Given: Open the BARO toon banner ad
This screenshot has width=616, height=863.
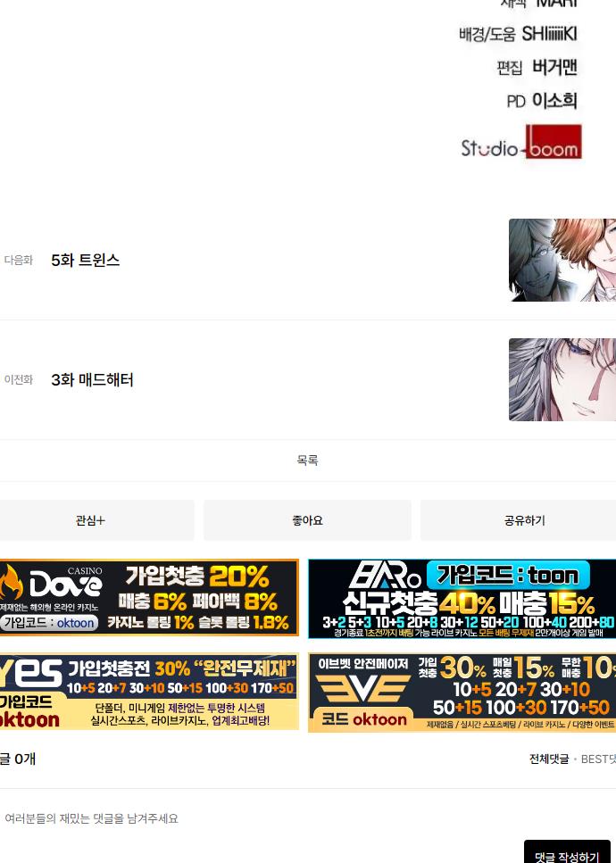Looking at the screenshot, I should 462,599.
